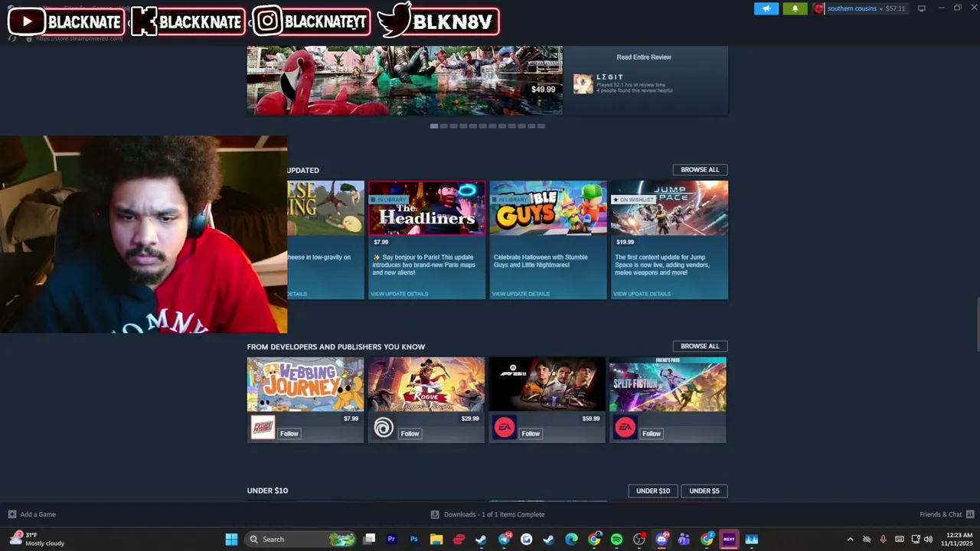The width and height of the screenshot is (980, 551).
Task: View update details for Jump Space
Action: (x=642, y=294)
